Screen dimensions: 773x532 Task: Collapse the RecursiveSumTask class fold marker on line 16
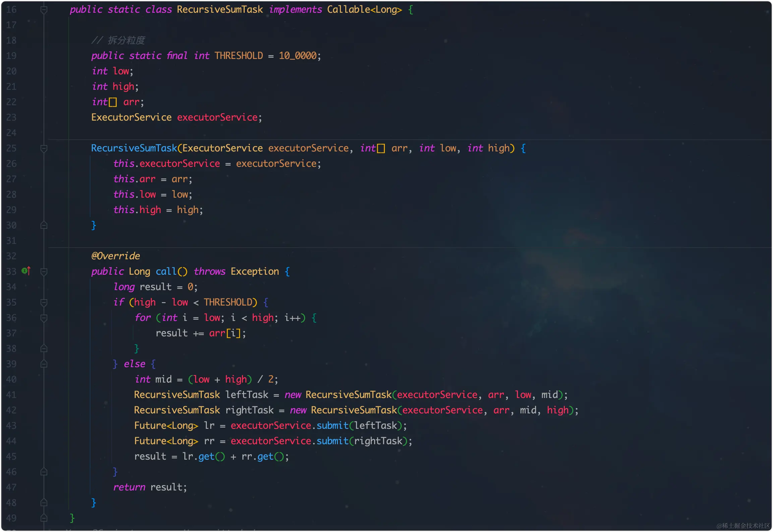point(44,10)
